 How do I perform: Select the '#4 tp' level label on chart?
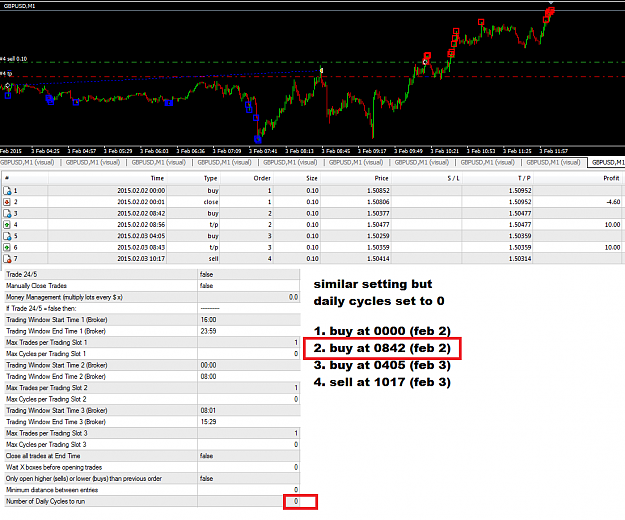click(6, 73)
